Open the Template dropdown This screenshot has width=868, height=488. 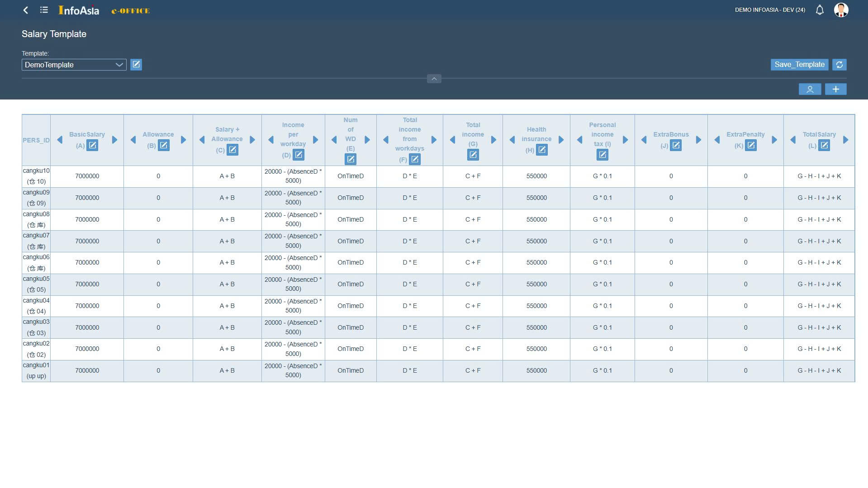click(x=74, y=65)
